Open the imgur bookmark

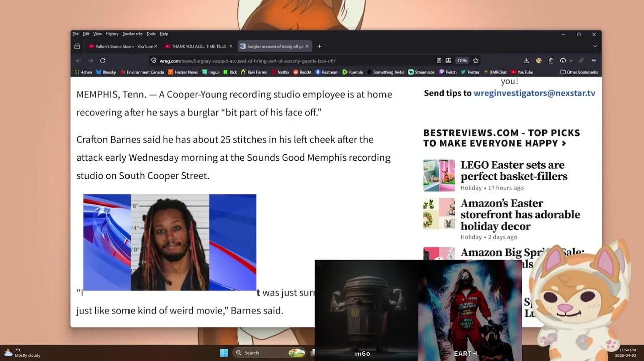tap(210, 72)
